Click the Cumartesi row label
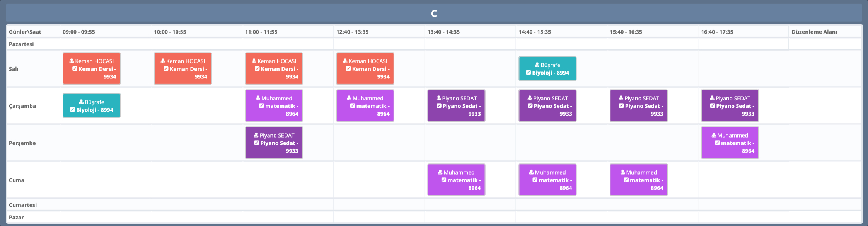The height and width of the screenshot is (226, 868). (23, 205)
